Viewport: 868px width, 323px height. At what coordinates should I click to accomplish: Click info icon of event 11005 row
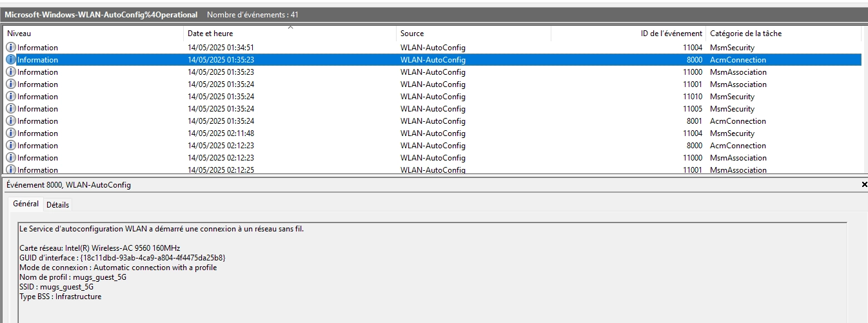point(11,109)
